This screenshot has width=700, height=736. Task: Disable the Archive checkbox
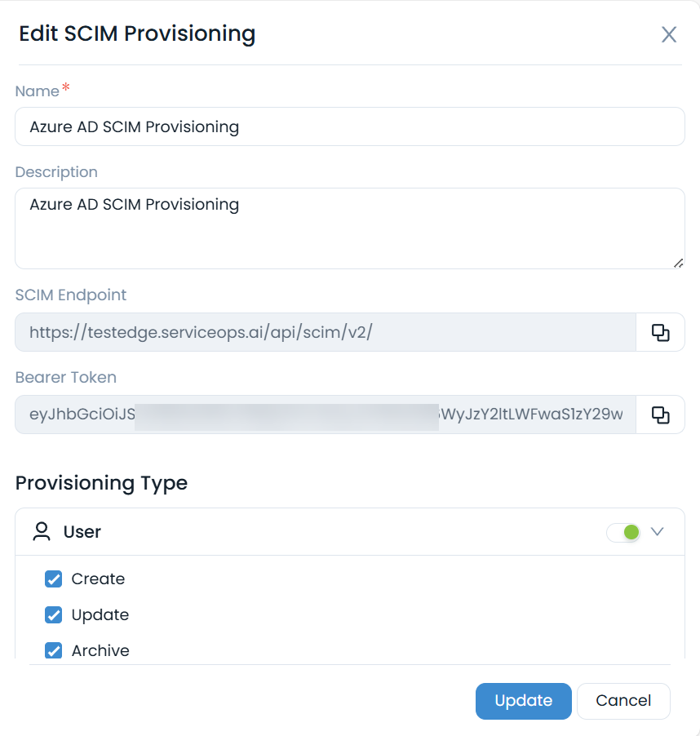tap(54, 650)
